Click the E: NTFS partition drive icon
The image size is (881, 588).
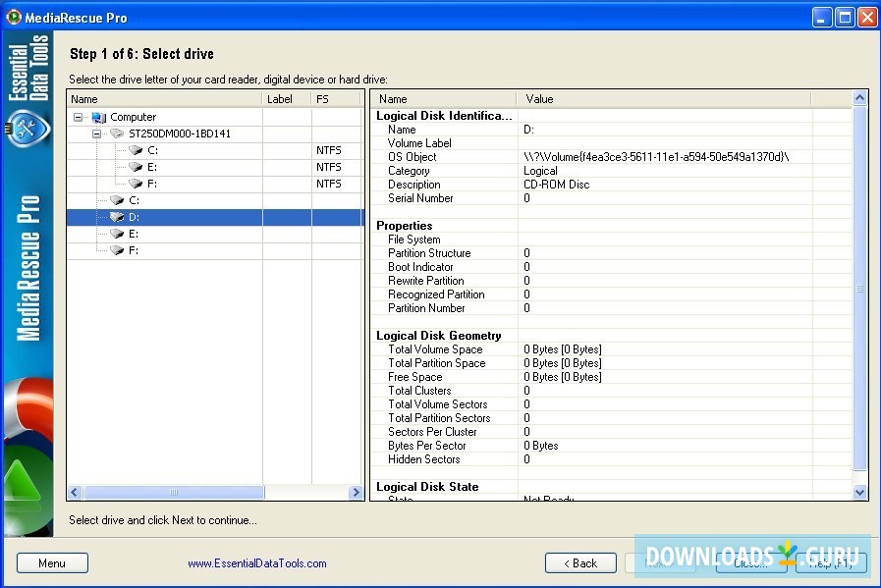point(137,167)
